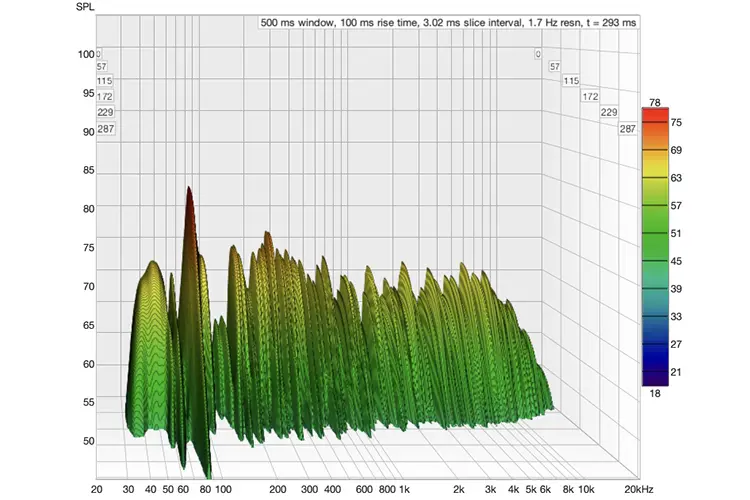Click the 18 minimum value below color scale
Image resolution: width=750 pixels, height=500 pixels.
point(655,393)
